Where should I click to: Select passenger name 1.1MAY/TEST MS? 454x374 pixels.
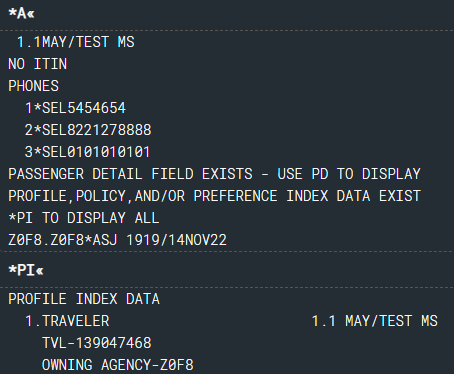tap(76, 42)
